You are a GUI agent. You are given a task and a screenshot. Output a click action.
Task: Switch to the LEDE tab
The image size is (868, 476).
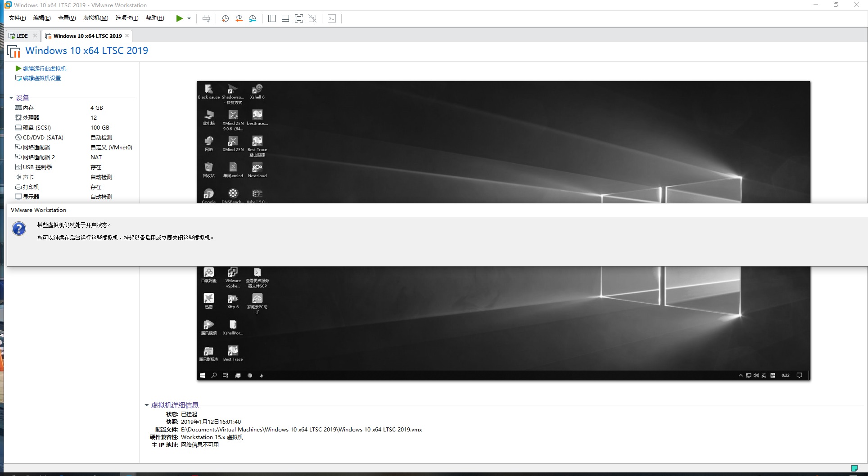(23, 36)
